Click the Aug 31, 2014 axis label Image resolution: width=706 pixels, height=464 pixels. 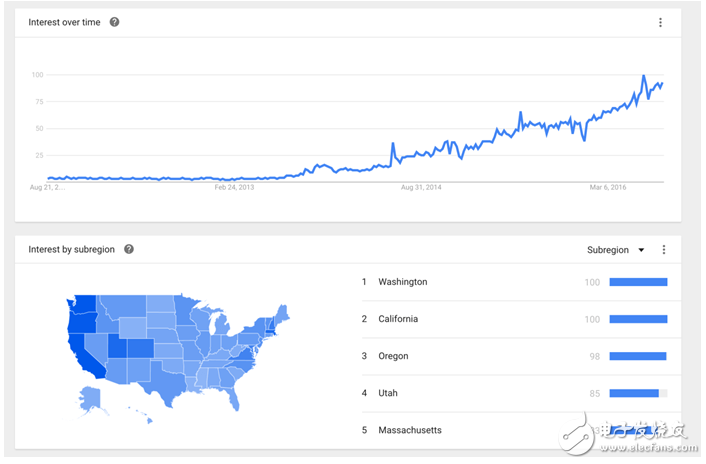tap(421, 187)
